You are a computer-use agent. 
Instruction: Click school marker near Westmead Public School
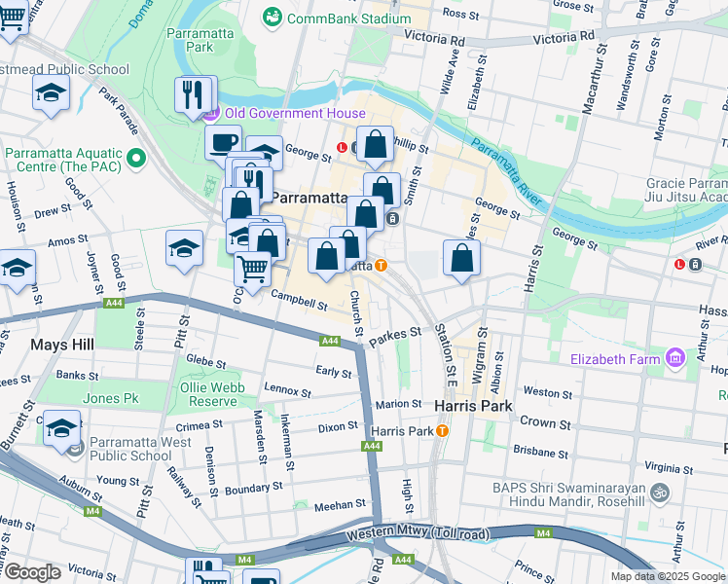coord(51,92)
